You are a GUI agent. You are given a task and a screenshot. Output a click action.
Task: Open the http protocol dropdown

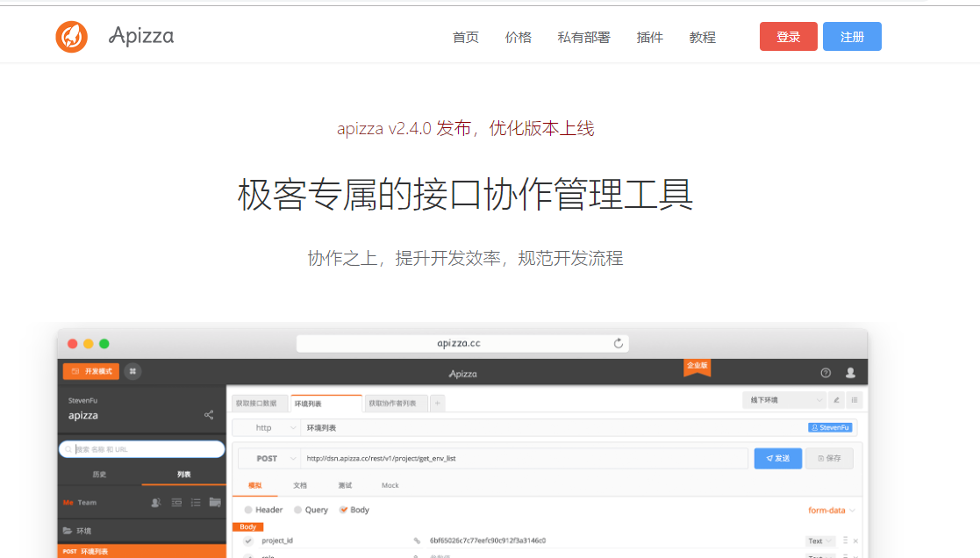tap(267, 428)
